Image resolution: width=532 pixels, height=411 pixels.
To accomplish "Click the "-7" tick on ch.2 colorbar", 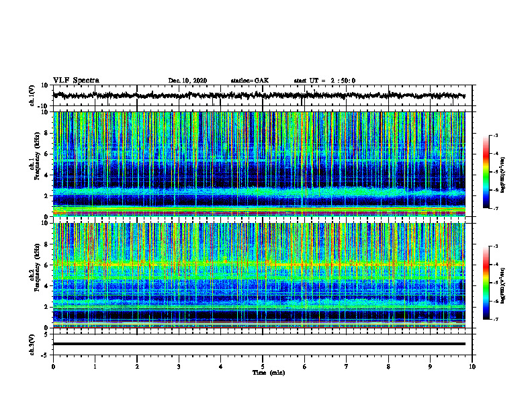I will [495, 319].
